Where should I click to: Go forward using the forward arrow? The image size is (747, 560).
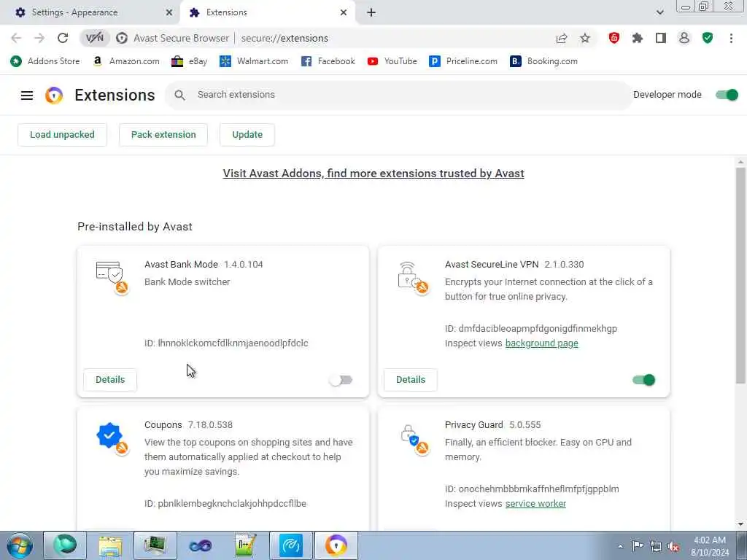[x=39, y=38]
